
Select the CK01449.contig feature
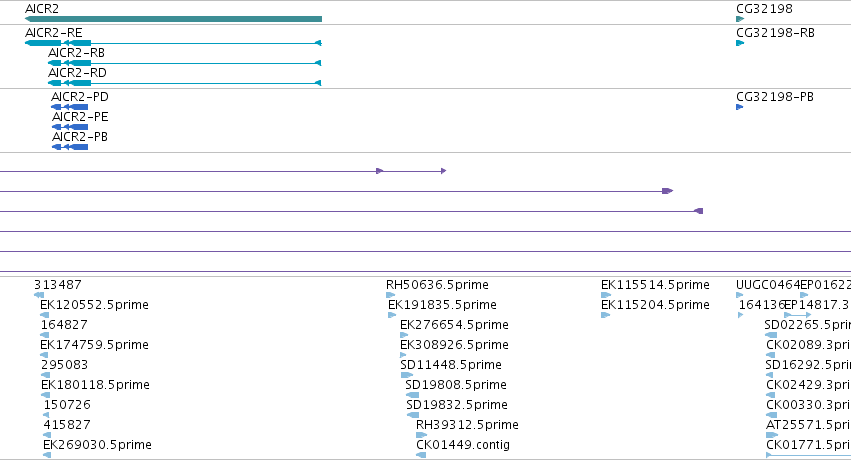click(x=421, y=455)
